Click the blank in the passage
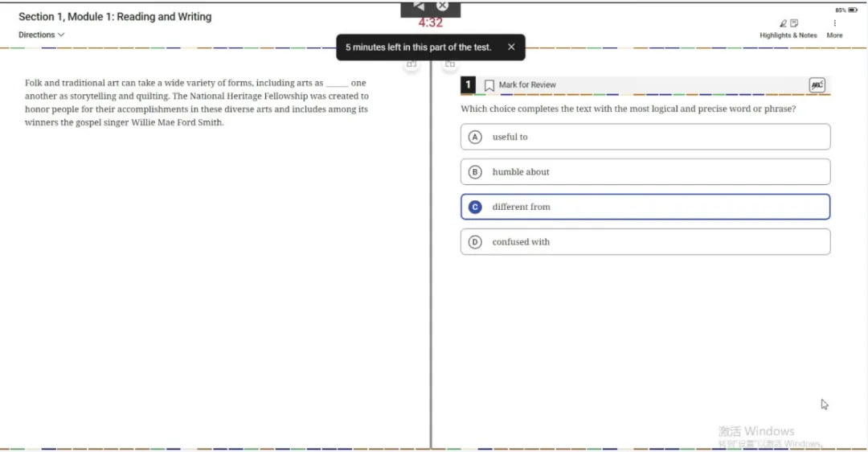The image size is (868, 452). [x=337, y=83]
